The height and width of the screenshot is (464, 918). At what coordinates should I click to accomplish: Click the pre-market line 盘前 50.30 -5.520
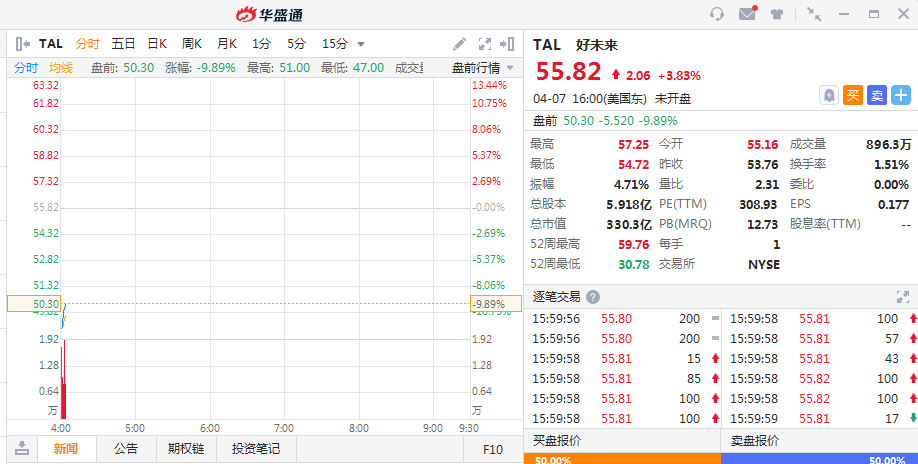tap(605, 121)
